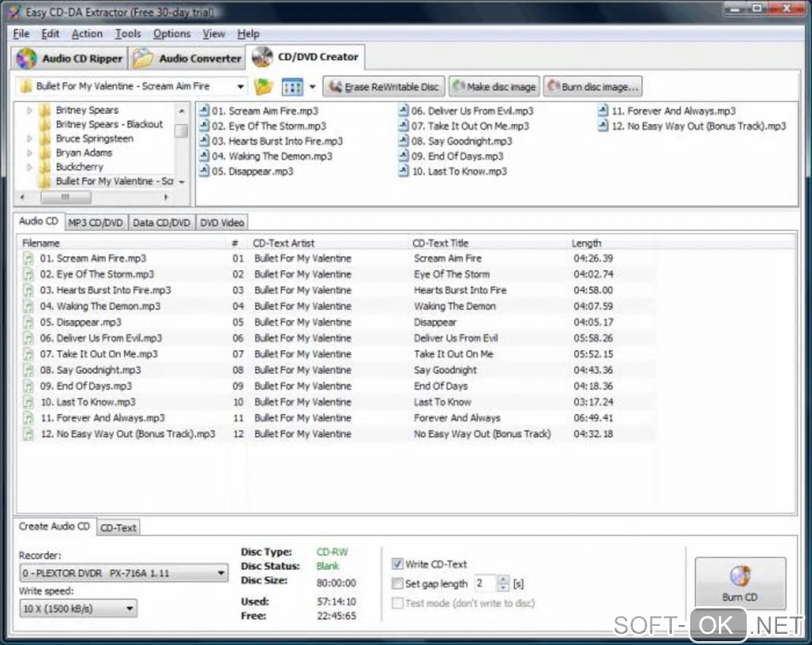This screenshot has width=812, height=645.
Task: Click the folder tree scroll down arrow
Action: pos(182,182)
